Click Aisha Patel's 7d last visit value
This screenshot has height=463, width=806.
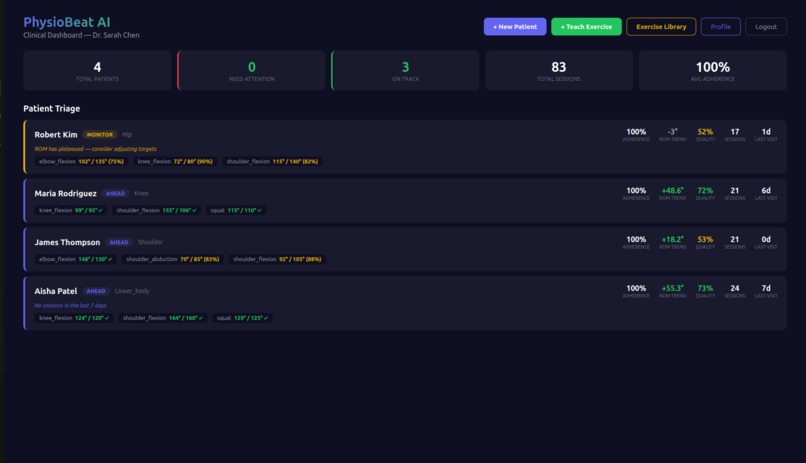766,288
